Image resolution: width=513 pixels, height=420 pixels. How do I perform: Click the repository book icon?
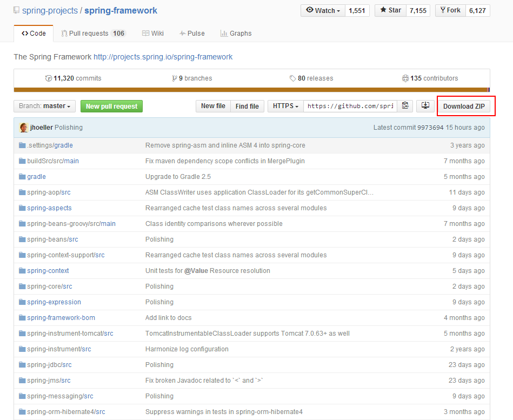16,10
